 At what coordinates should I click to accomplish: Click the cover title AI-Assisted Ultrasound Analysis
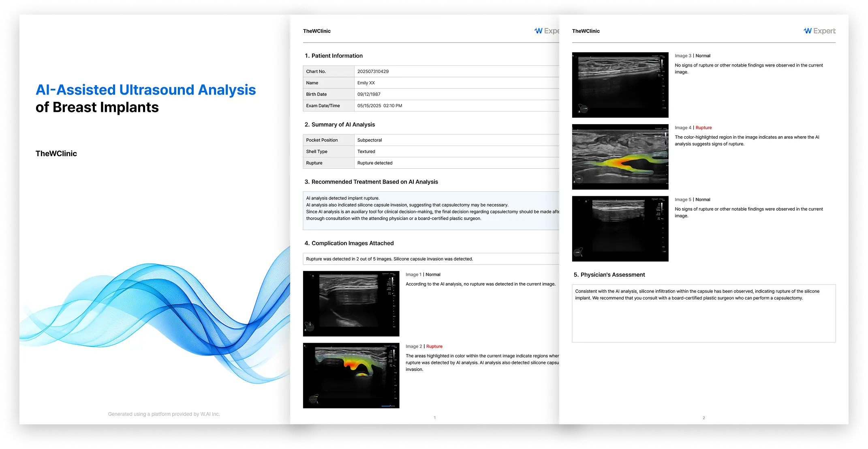[145, 90]
